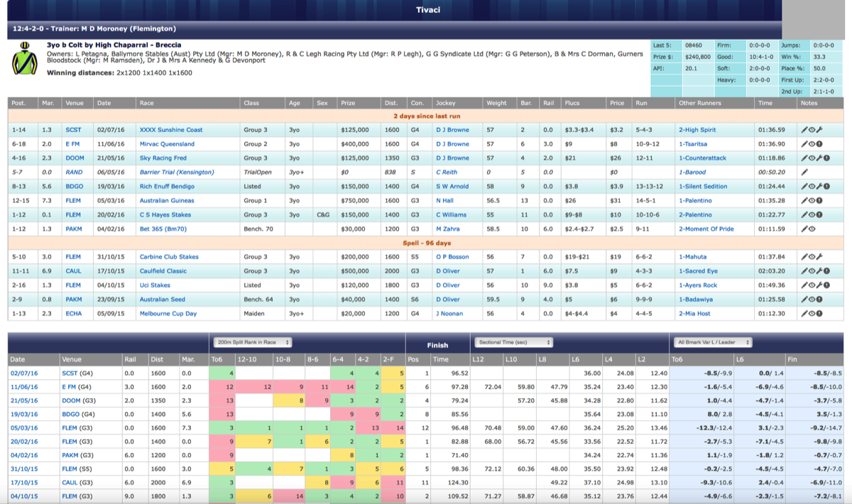Open the C S Hayes Stakes race link

tap(165, 214)
